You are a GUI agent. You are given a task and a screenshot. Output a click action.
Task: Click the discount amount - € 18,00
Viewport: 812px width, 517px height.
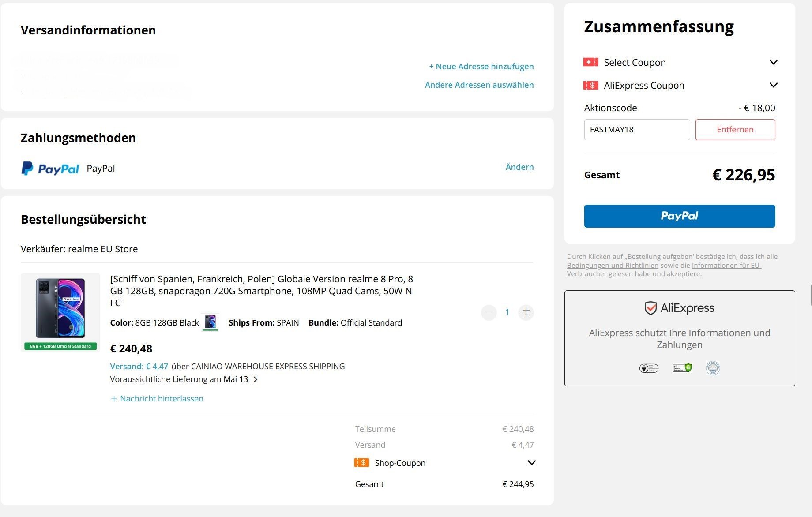point(757,108)
